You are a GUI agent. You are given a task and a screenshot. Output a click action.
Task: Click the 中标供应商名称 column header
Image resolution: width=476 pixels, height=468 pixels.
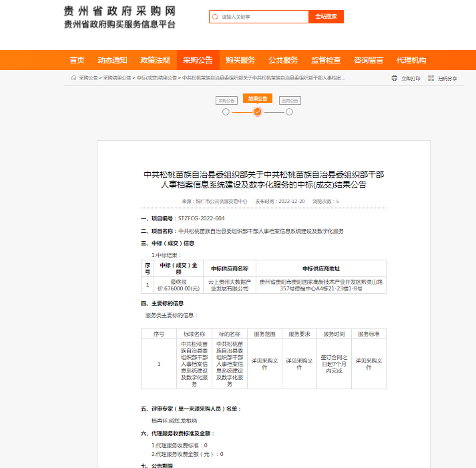tap(230, 268)
